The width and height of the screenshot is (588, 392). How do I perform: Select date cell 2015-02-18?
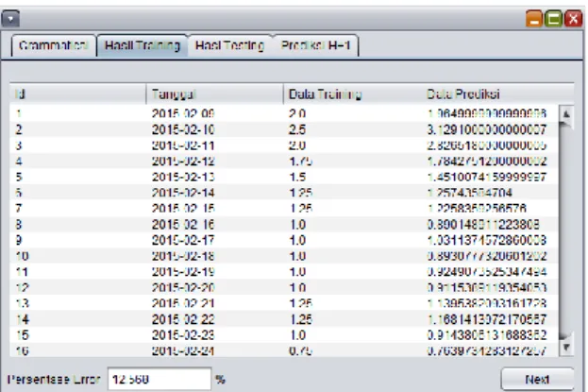[183, 256]
